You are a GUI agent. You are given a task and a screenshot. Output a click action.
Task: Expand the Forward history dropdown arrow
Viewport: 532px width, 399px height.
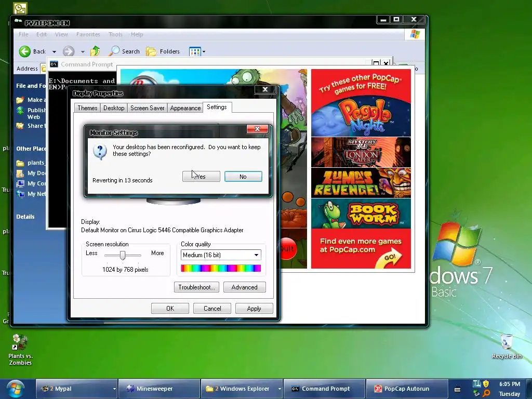pos(83,51)
